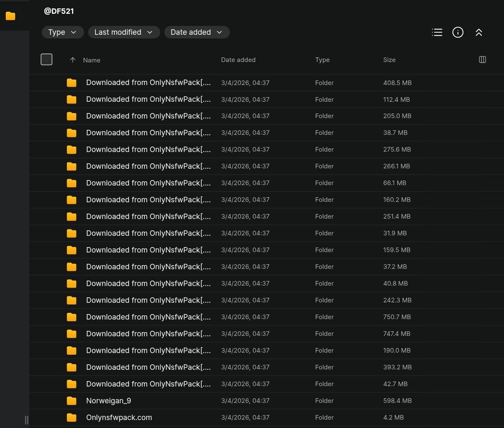This screenshot has height=428, width=504.
Task: Click the Date added column header
Action: (x=238, y=60)
